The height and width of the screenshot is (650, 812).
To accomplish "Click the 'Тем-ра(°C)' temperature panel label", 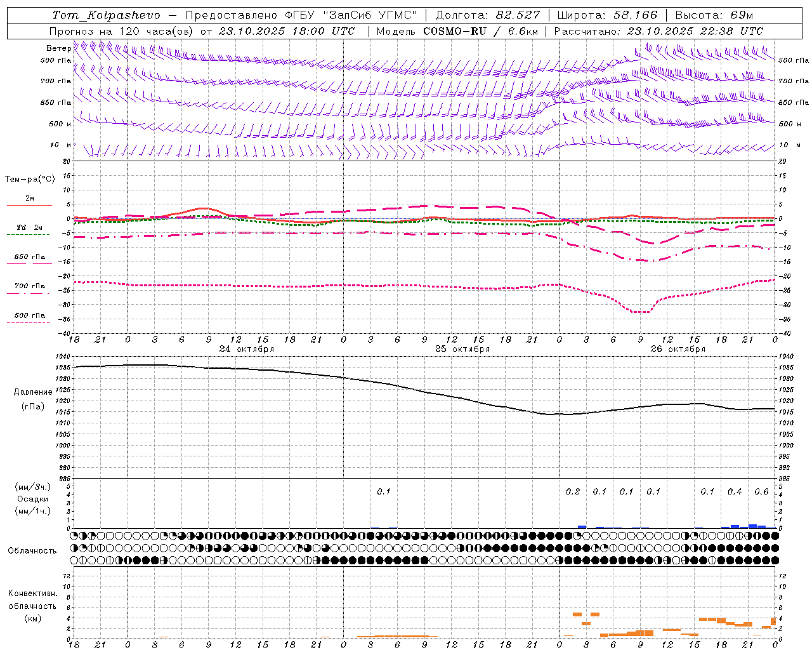I will point(30,179).
